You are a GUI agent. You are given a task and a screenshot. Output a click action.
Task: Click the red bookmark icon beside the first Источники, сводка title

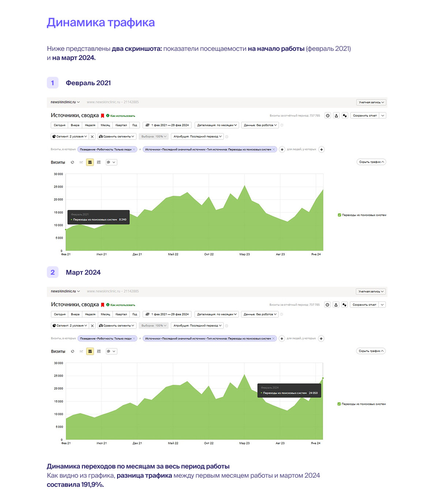click(x=102, y=116)
